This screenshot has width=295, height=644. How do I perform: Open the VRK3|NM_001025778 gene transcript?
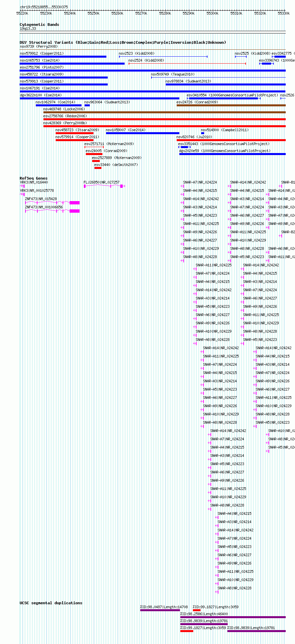(22, 194)
